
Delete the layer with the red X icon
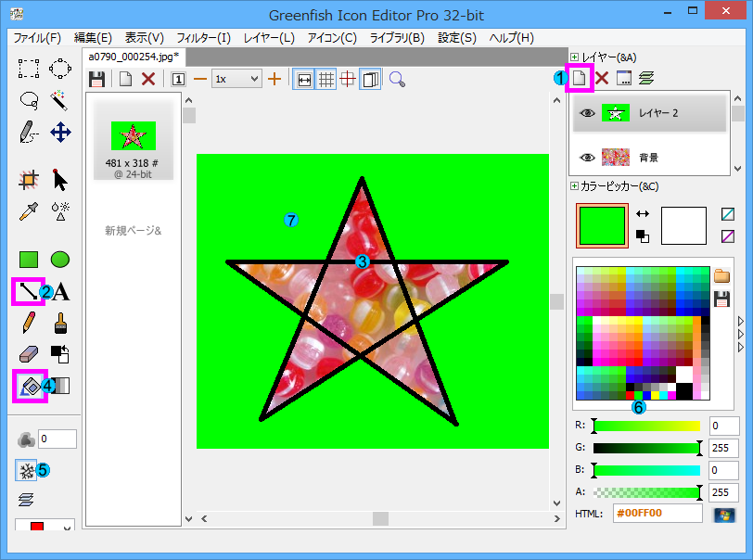(601, 79)
